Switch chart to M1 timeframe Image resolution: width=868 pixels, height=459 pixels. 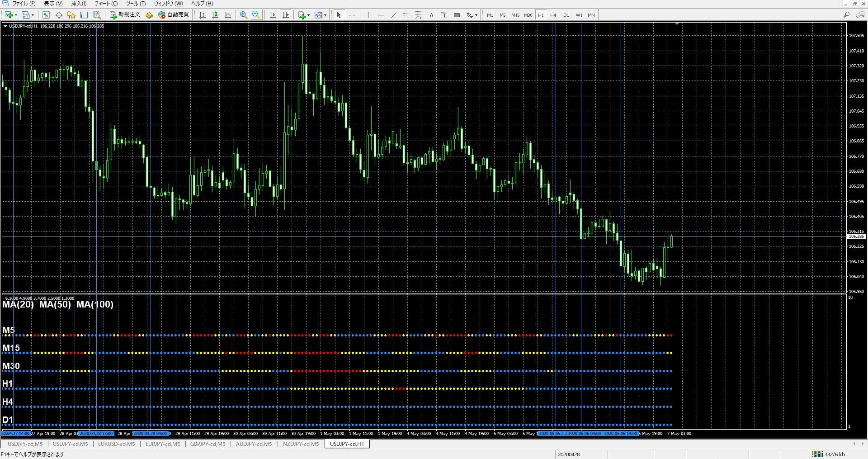[490, 15]
